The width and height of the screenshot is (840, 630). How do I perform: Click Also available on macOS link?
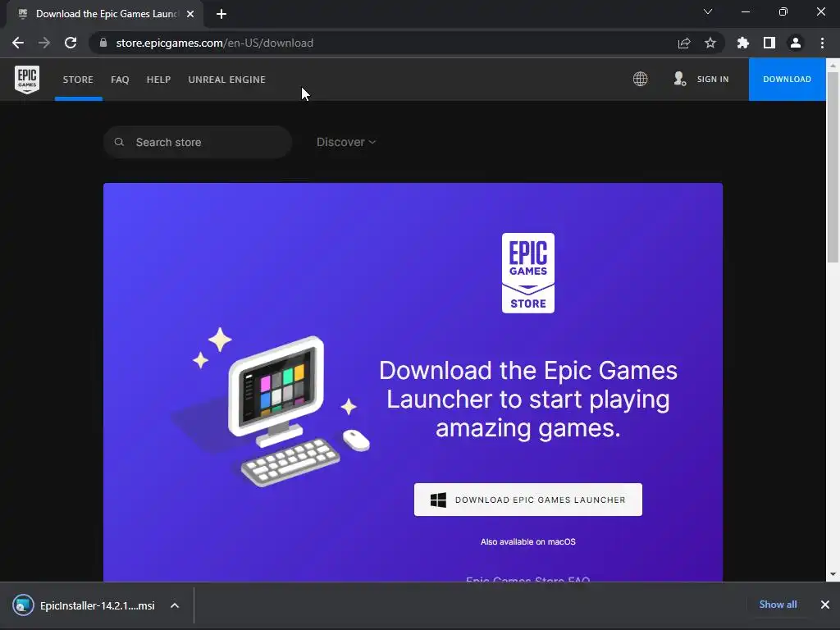tap(527, 541)
